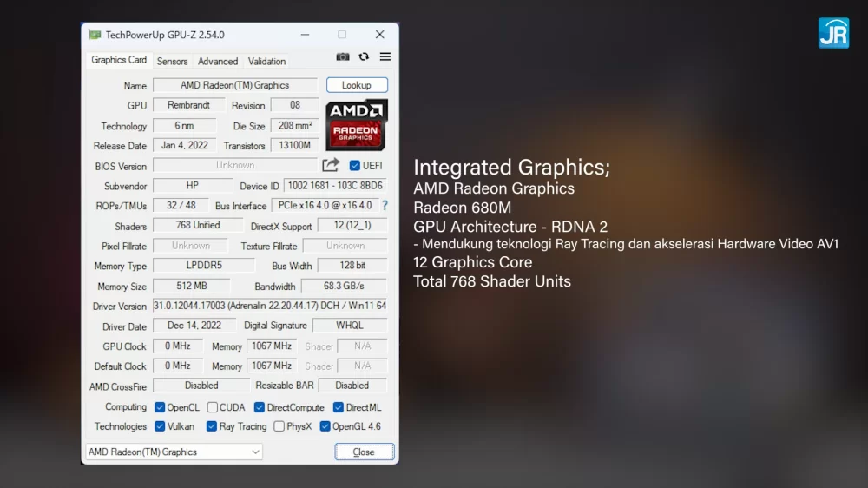Open the hamburger menu icon
Viewport: 868px width, 488px height.
tap(385, 57)
